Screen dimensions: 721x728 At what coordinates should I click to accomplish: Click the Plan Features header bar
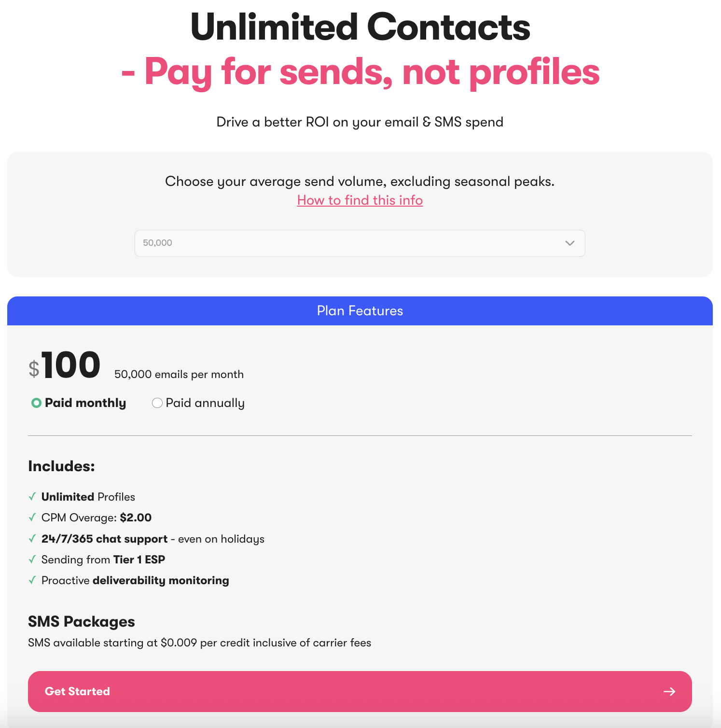point(360,311)
